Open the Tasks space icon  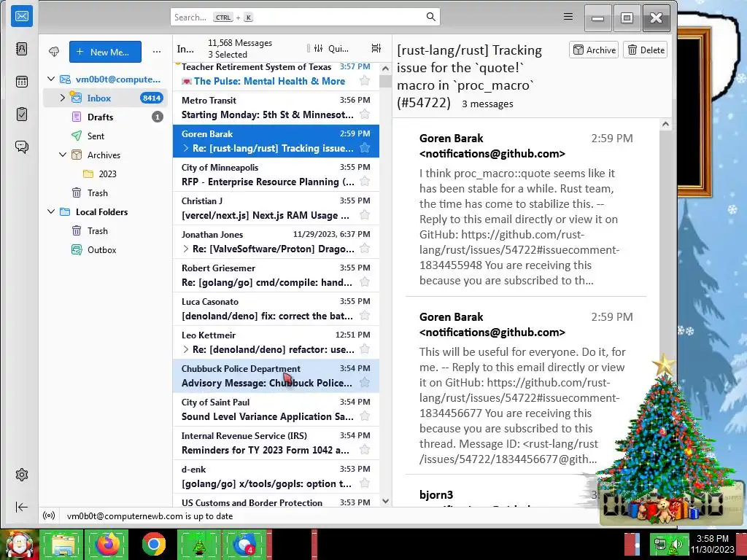coord(21,114)
